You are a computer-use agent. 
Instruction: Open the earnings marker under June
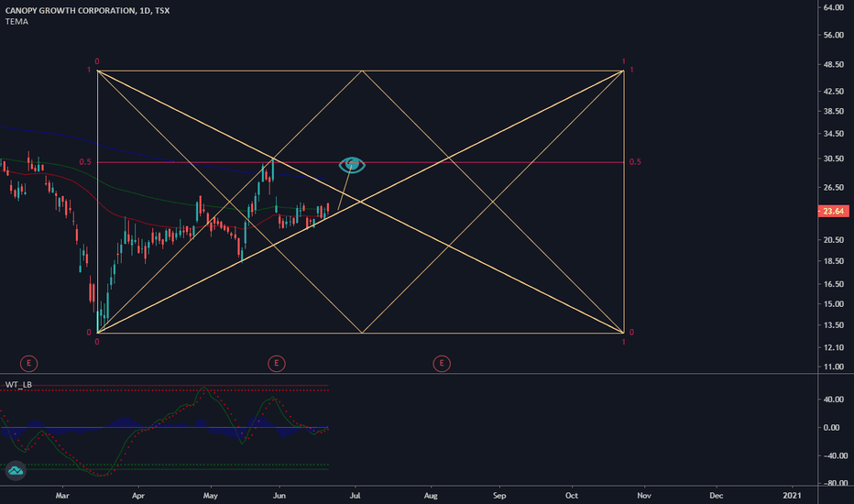tap(277, 364)
